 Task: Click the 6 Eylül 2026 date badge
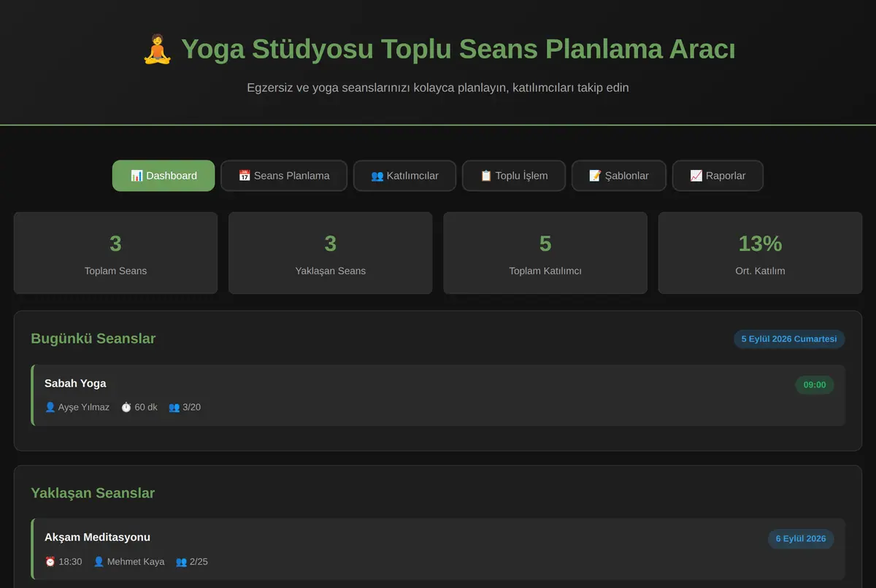click(801, 539)
